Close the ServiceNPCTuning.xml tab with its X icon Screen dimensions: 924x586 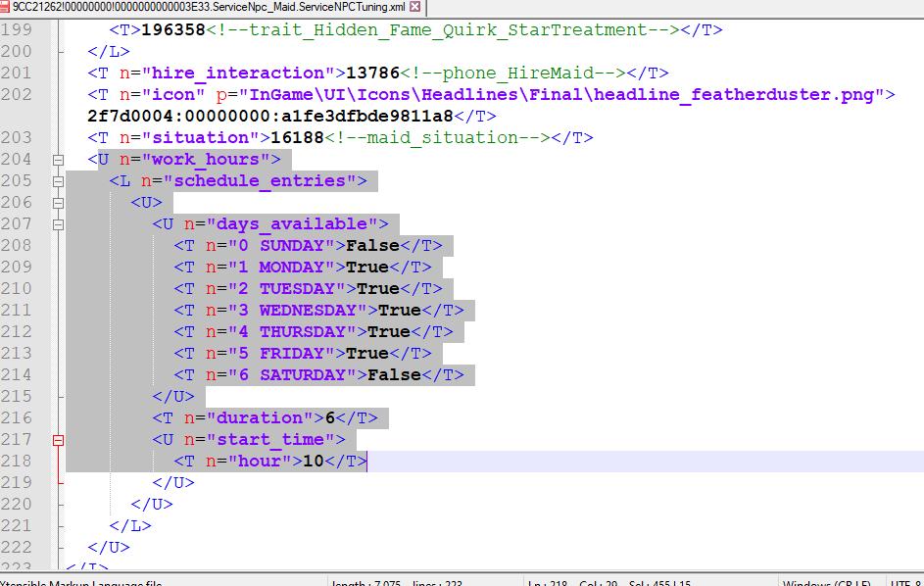(x=415, y=7)
